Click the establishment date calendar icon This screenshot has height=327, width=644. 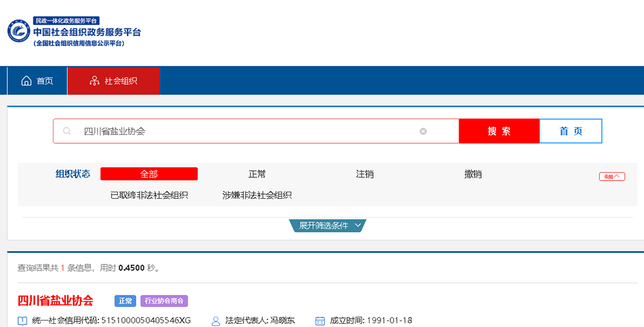tap(320, 321)
